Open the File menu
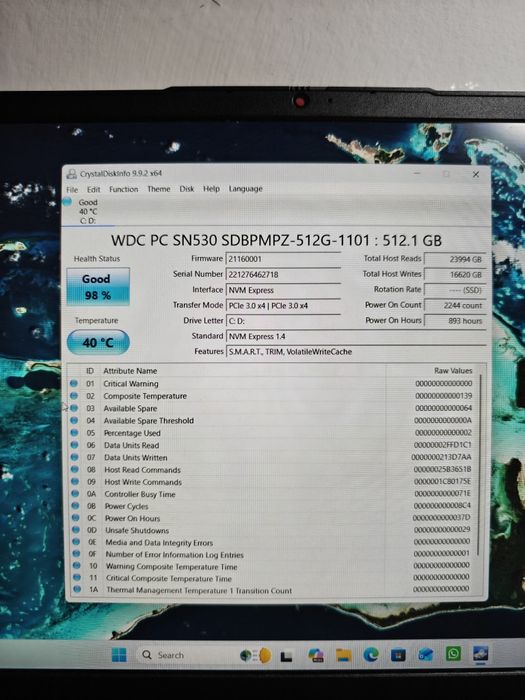The width and height of the screenshot is (525, 700). [72, 189]
